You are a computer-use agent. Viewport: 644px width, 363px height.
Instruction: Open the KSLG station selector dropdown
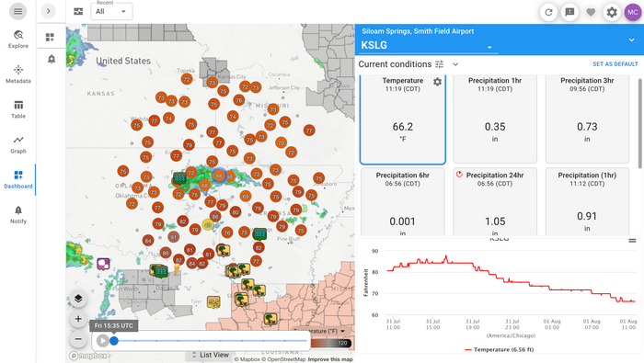(x=428, y=46)
